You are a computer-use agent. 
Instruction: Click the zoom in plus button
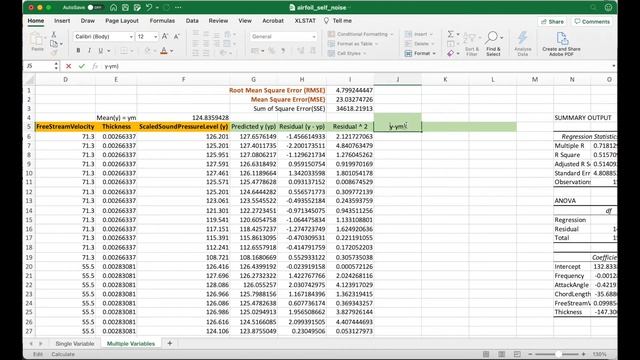pos(584,354)
